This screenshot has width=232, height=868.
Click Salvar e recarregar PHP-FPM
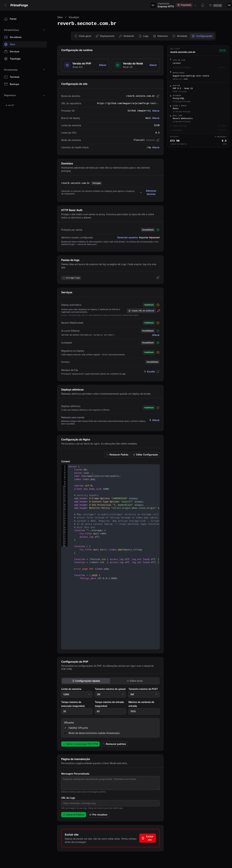(80, 744)
